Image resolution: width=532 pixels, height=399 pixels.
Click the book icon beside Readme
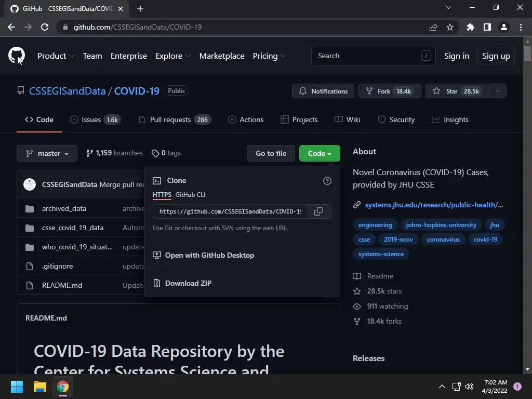356,276
